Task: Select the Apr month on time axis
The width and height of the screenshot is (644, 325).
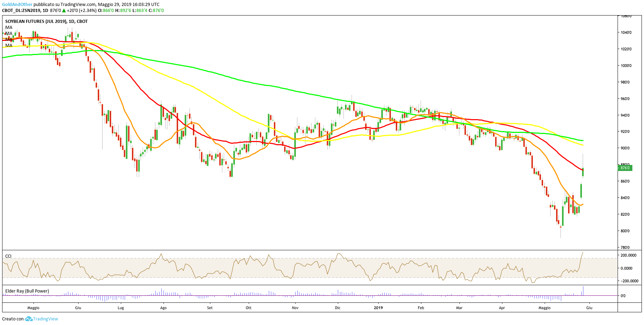Action: [502, 308]
